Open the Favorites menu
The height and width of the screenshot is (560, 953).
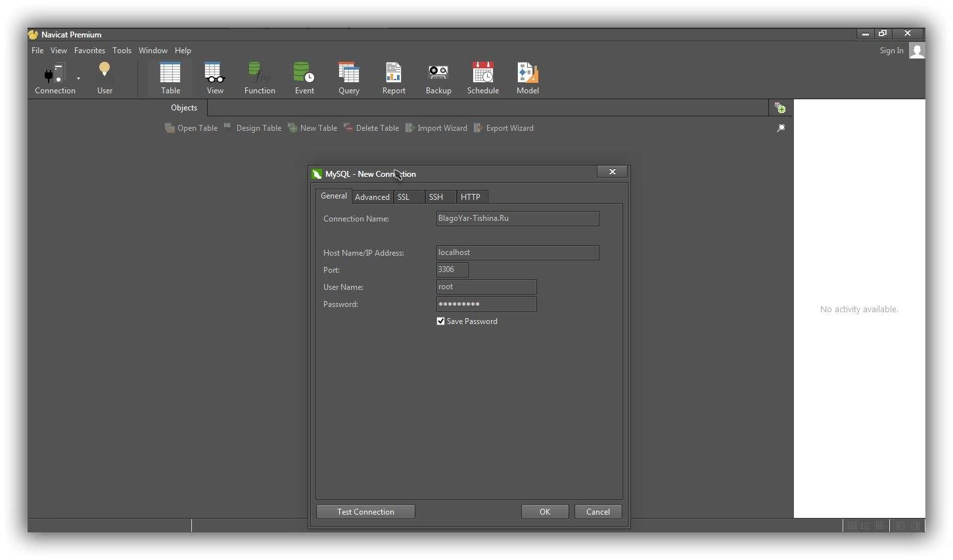(x=89, y=51)
